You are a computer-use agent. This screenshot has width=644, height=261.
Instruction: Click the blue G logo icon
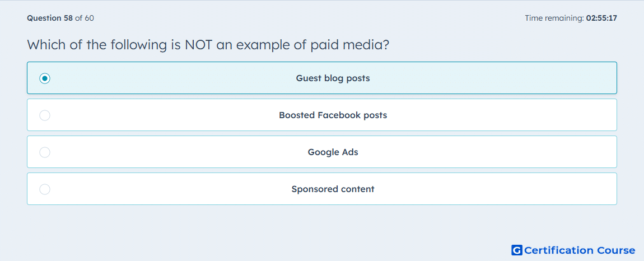(517, 250)
